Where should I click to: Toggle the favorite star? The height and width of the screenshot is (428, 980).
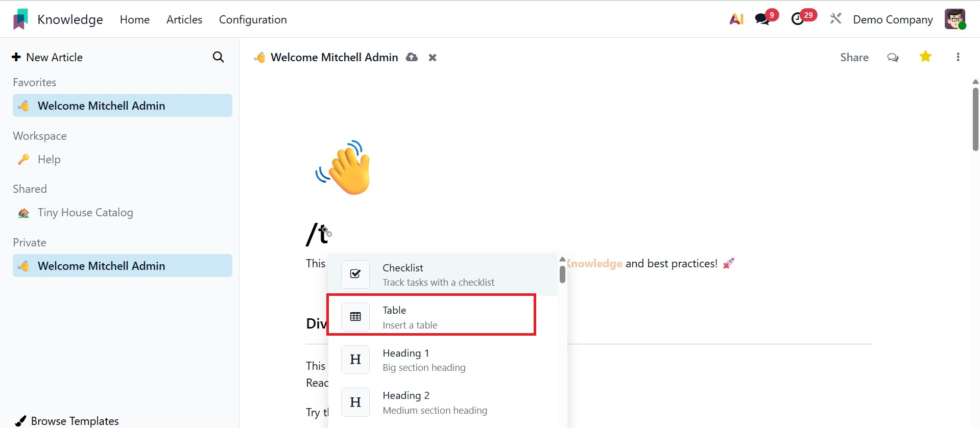[925, 57]
